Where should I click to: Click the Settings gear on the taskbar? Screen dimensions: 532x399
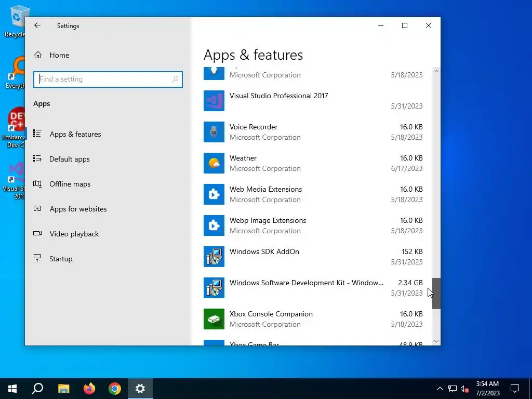(140, 389)
